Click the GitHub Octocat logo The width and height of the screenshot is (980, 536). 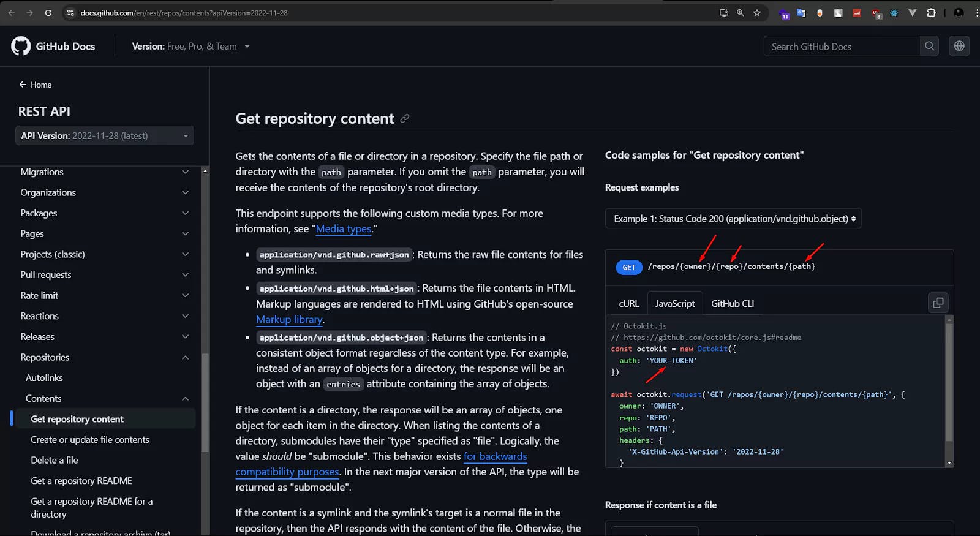point(21,46)
